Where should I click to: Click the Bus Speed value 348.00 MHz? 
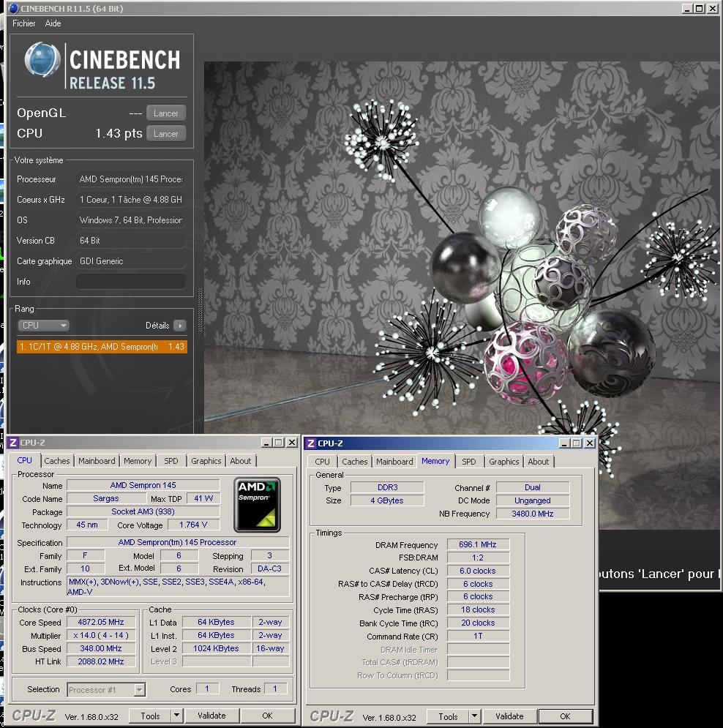101,648
